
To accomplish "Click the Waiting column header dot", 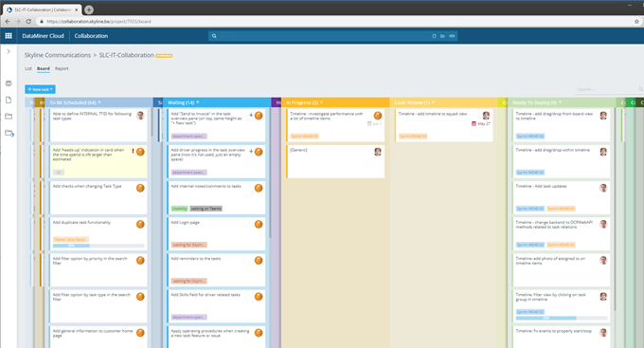I will 198,102.
